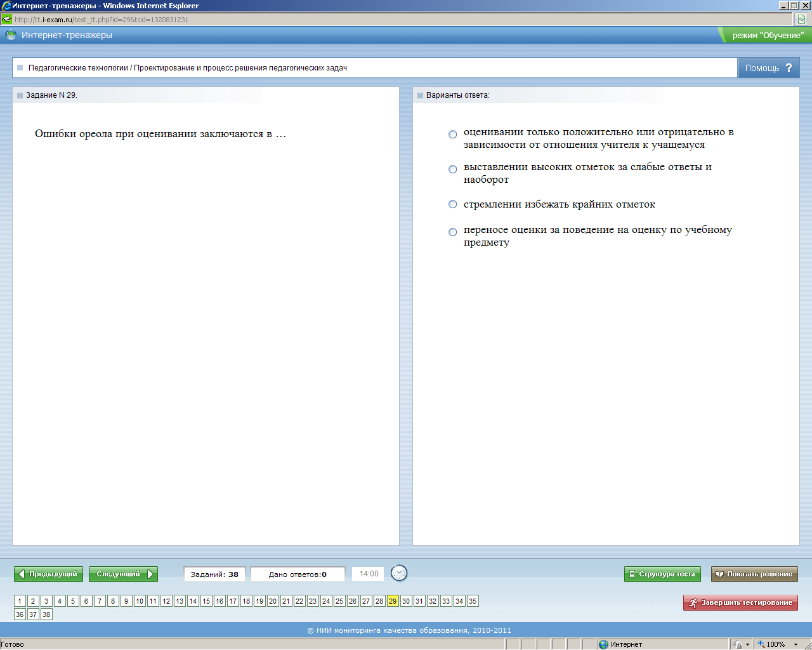Viewport: 812px width, 650px height.
Task: Jump to question 16
Action: point(219,601)
